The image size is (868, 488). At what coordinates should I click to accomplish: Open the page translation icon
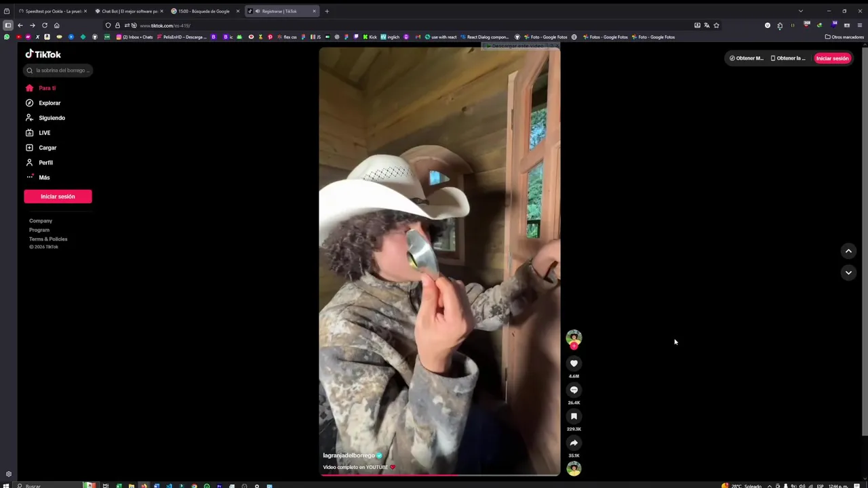707,26
